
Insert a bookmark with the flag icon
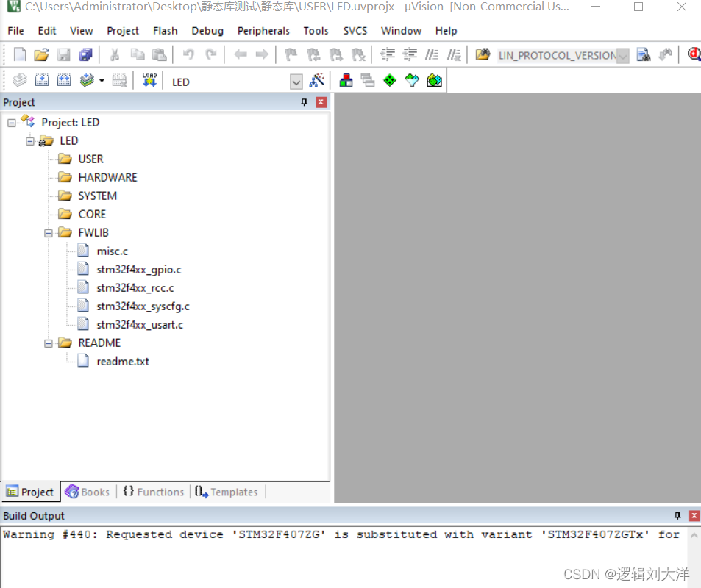[291, 54]
